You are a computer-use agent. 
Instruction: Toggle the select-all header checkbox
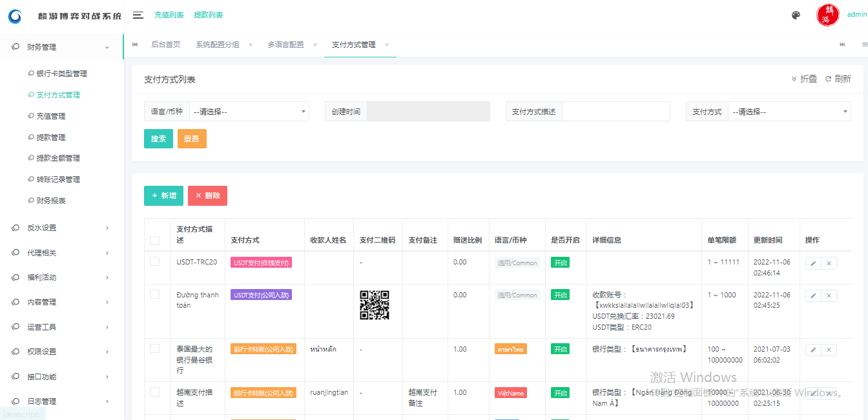154,241
